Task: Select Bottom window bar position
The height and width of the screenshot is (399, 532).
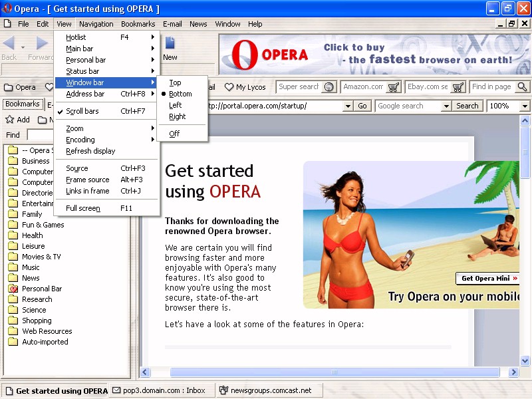Action: point(182,94)
